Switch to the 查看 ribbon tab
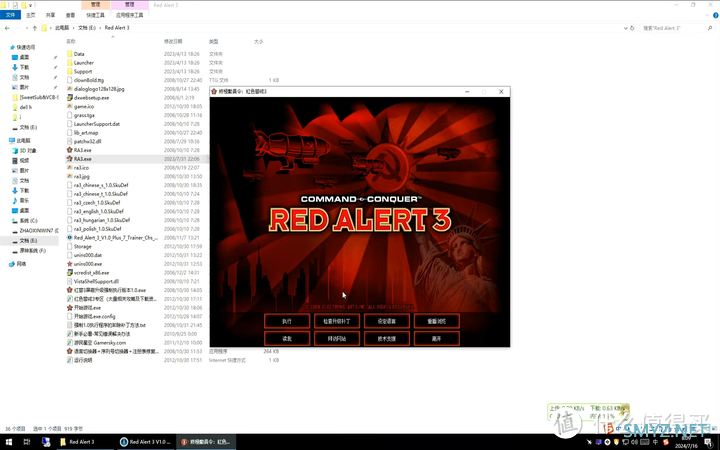Image resolution: width=720 pixels, height=450 pixels. point(70,15)
